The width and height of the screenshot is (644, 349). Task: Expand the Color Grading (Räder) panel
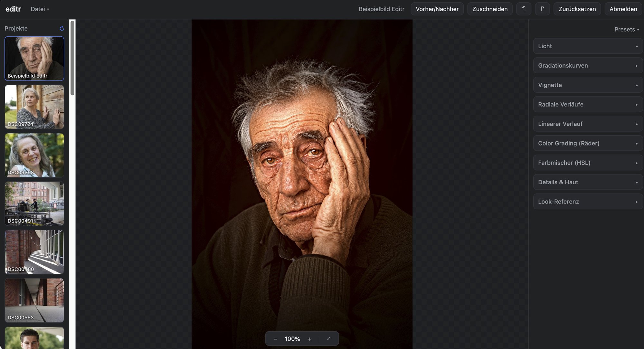point(588,143)
